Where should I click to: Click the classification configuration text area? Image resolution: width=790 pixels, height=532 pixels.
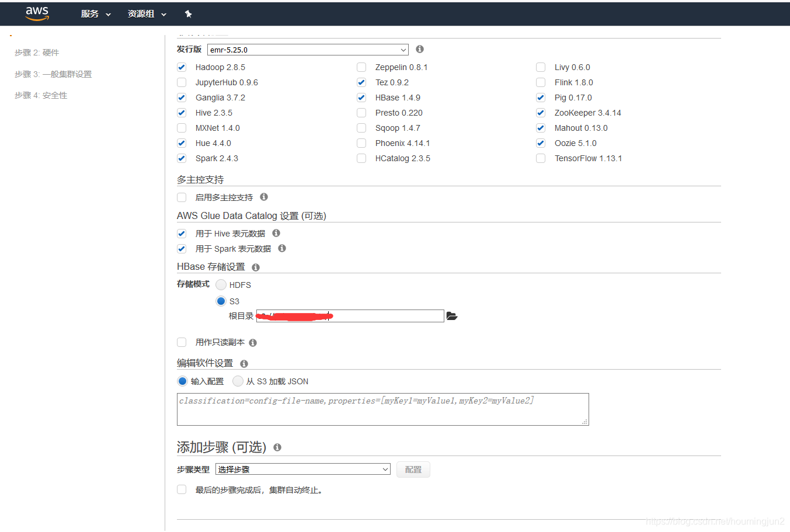tap(383, 409)
